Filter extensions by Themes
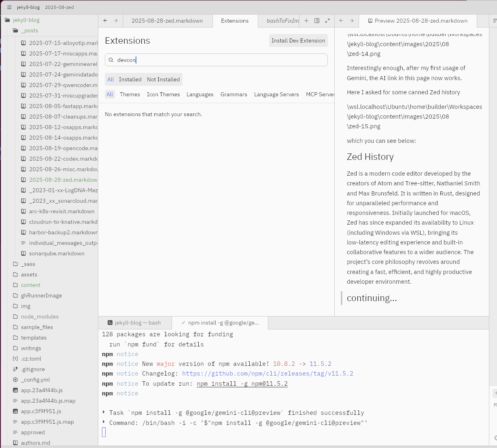 pyautogui.click(x=130, y=94)
